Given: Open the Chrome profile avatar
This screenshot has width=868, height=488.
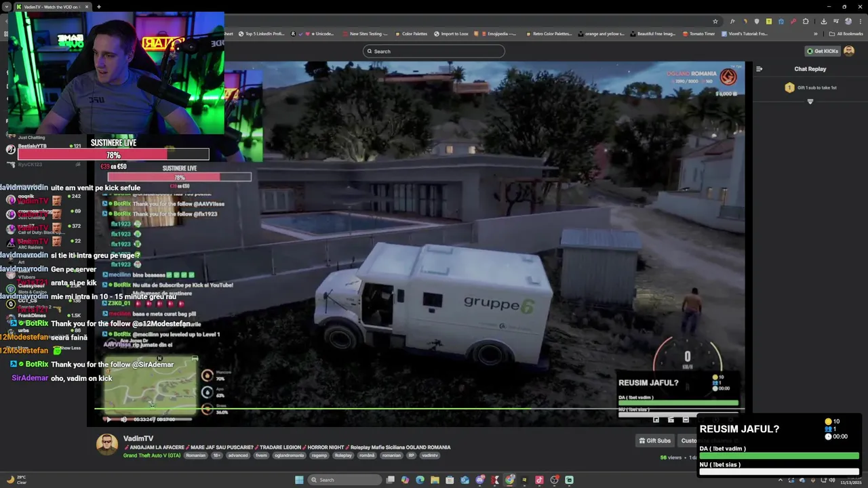Looking at the screenshot, I should (x=848, y=22).
